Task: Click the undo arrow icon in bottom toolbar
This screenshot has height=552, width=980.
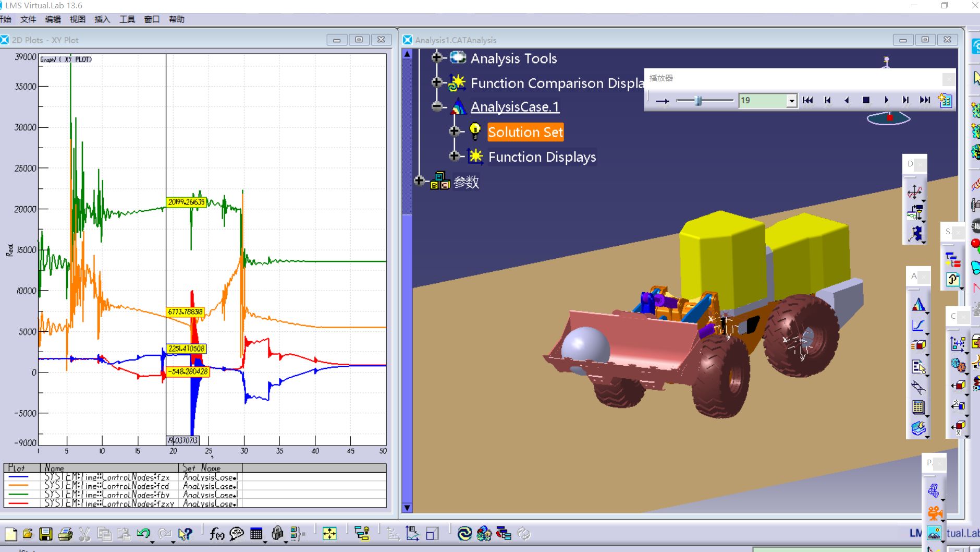Action: click(x=142, y=534)
